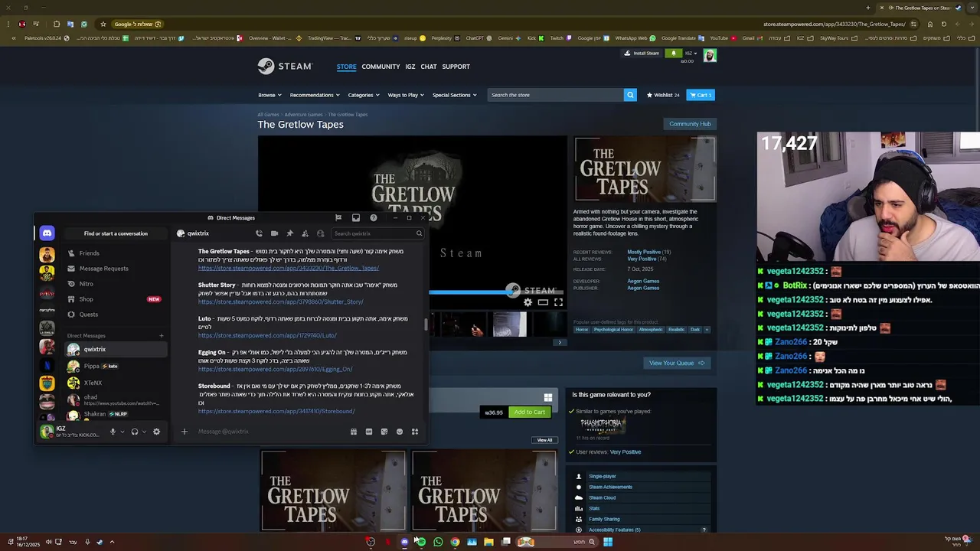
Task: Open Discord help icon in title bar
Action: 374,217
